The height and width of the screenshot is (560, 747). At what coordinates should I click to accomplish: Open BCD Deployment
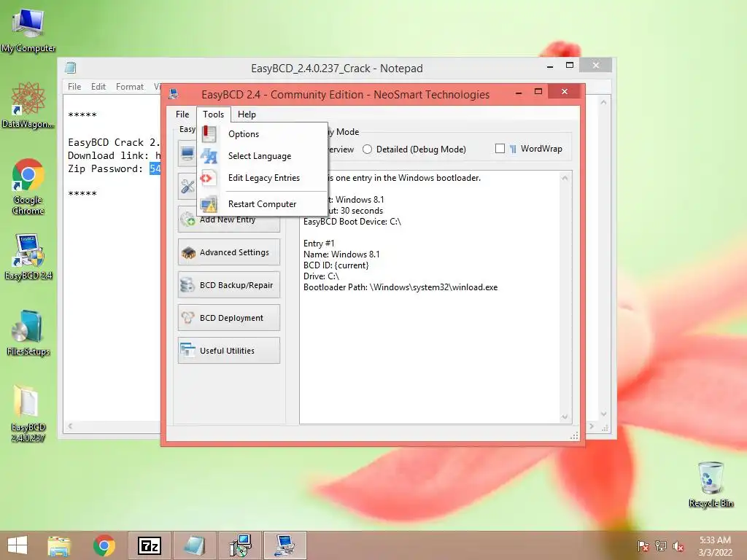pyautogui.click(x=228, y=318)
